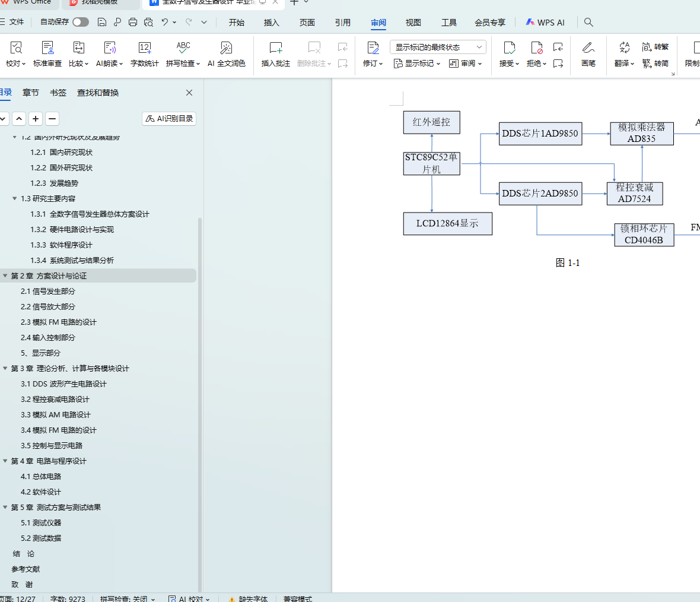Switch to the 视图 ribbon tab
700x602 pixels.
click(413, 23)
